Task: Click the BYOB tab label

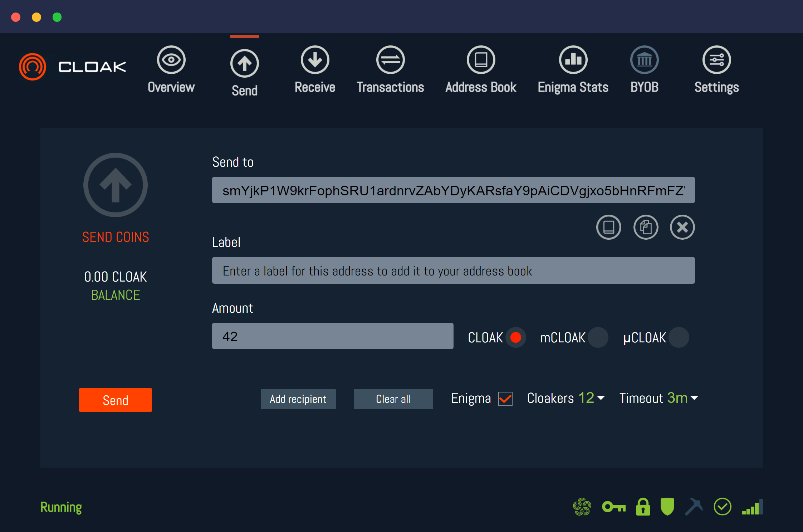Action: [x=645, y=87]
